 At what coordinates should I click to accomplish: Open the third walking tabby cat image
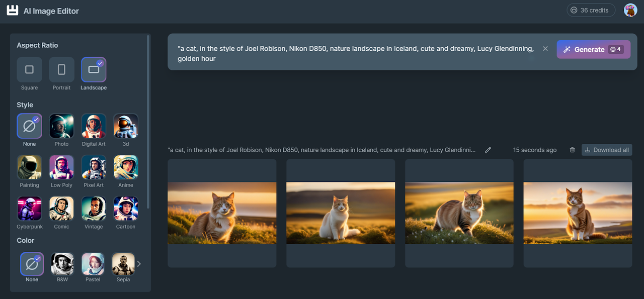pyautogui.click(x=459, y=213)
